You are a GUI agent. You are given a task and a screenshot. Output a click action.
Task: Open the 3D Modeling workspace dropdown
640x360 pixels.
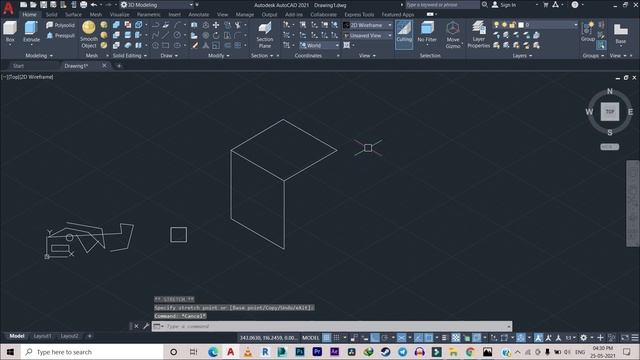coord(157,5)
